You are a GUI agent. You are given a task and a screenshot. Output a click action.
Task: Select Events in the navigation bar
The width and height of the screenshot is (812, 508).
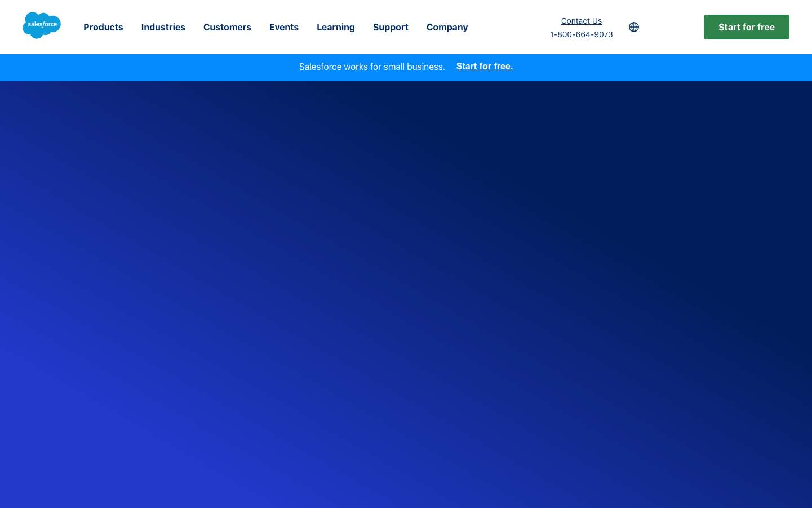pyautogui.click(x=283, y=27)
